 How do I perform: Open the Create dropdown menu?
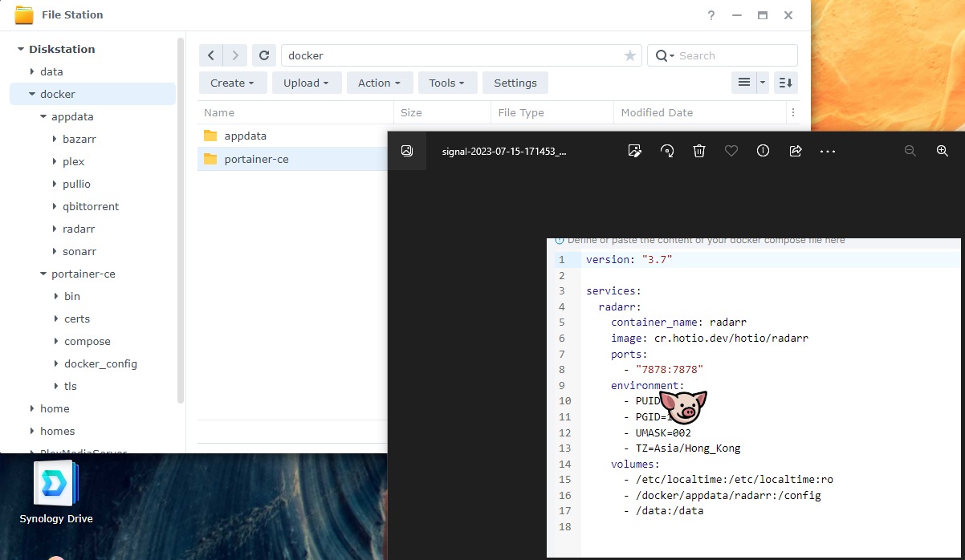232,83
